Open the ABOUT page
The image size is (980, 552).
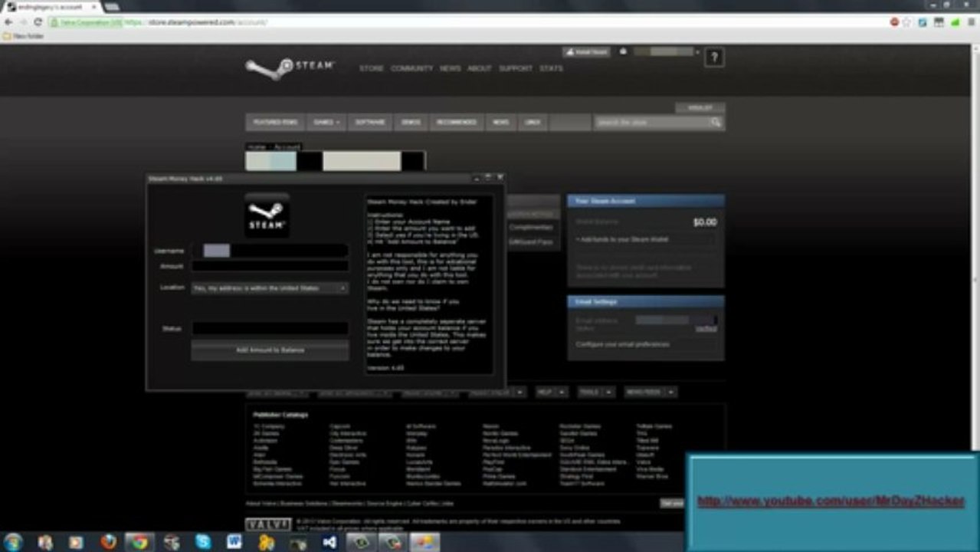[x=480, y=68]
